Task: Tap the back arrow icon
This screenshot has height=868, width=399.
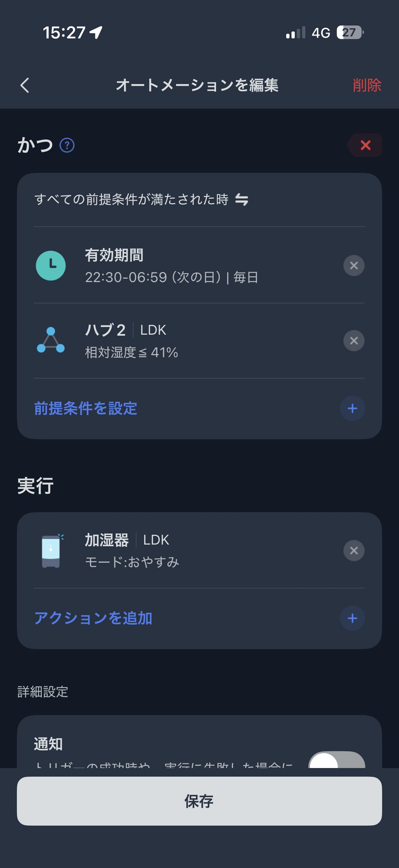Action: 24,85
